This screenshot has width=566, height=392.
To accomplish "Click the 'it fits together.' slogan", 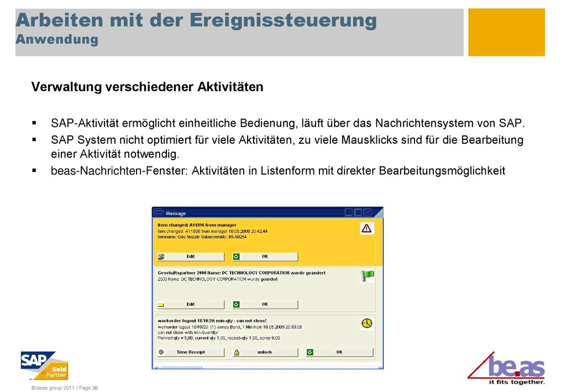I will click(x=517, y=382).
